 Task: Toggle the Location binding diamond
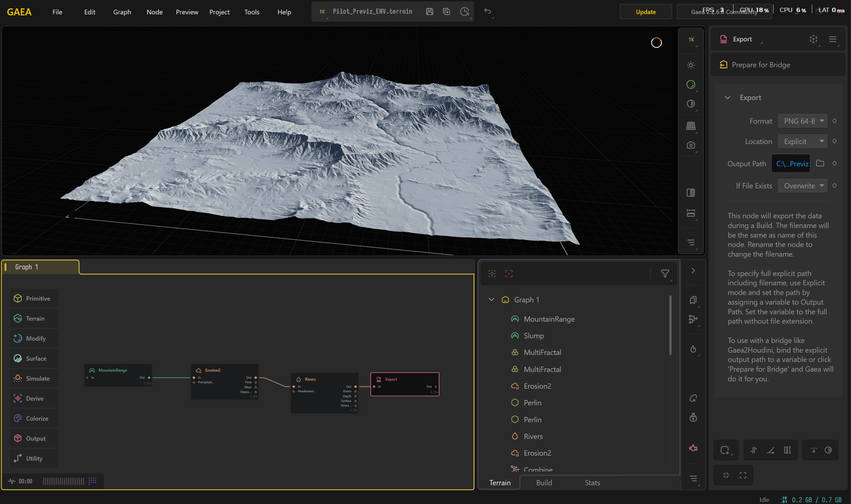coord(835,141)
